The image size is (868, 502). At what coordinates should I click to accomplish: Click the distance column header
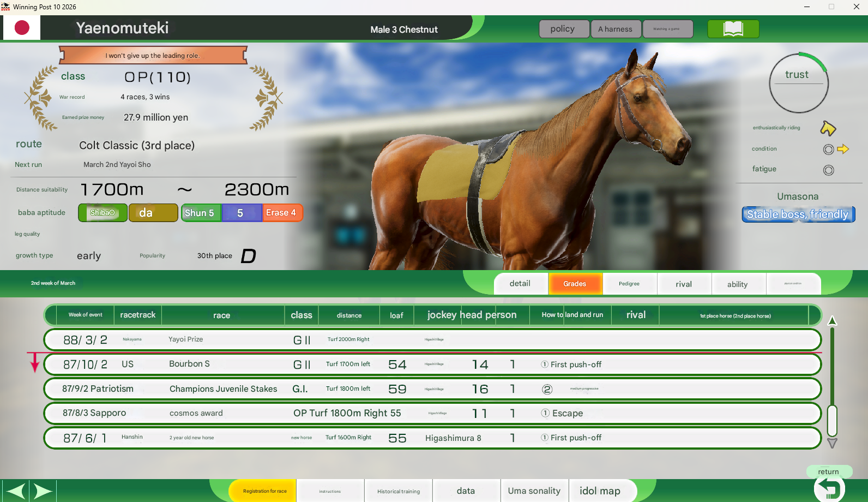pos(349,315)
